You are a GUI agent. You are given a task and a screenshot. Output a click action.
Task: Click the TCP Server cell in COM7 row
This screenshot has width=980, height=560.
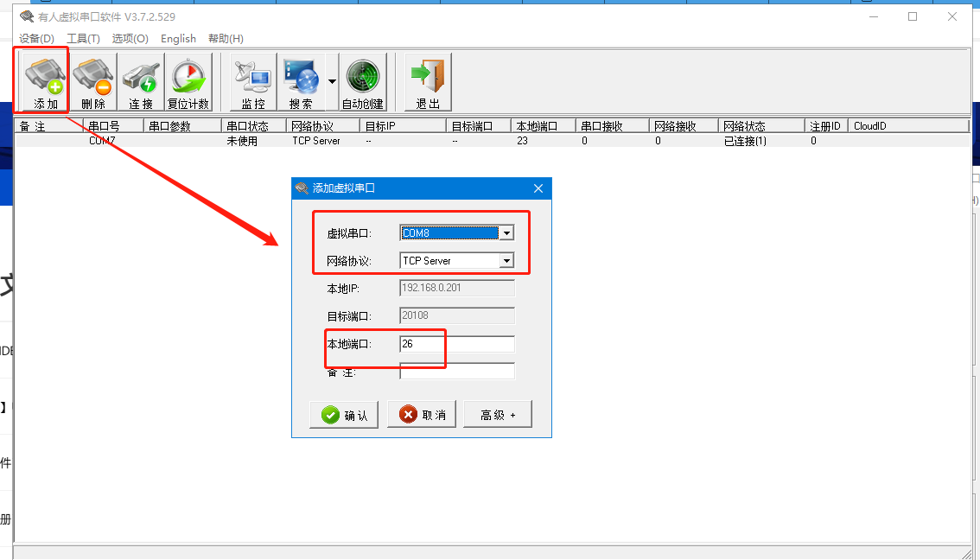[x=316, y=141]
